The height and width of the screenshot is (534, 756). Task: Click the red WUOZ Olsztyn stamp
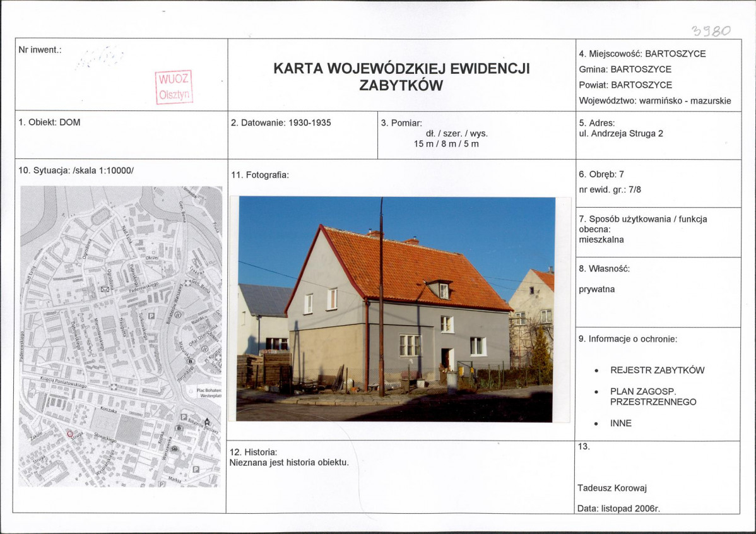(174, 87)
